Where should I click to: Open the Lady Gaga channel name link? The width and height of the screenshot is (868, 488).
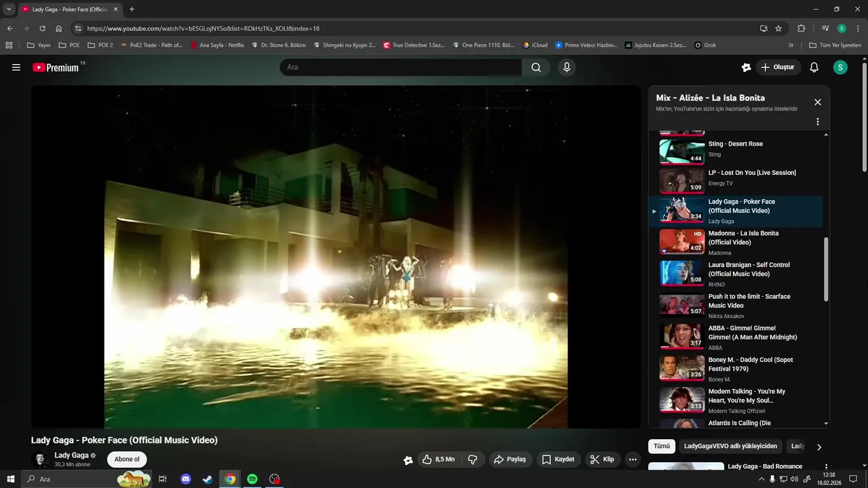[71, 455]
